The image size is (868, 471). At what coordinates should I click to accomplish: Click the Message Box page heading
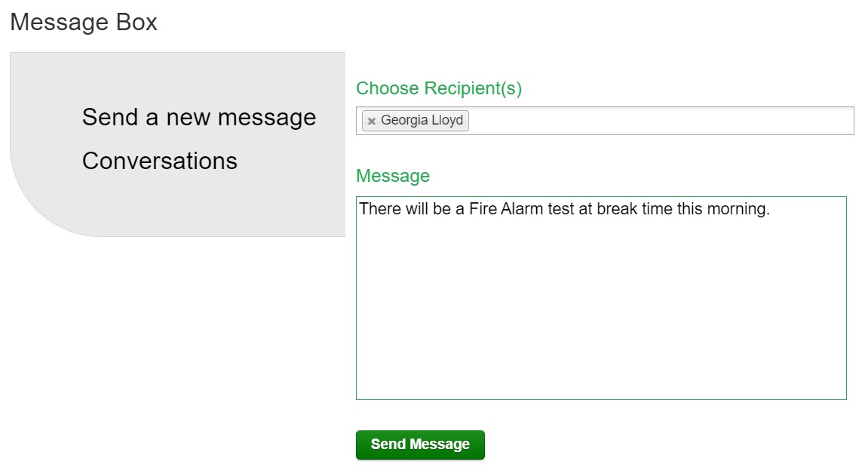(x=84, y=23)
